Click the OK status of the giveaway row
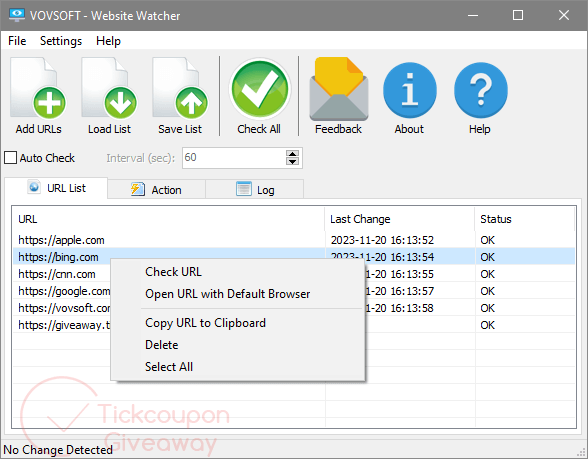The height and width of the screenshot is (459, 588). tap(488, 325)
